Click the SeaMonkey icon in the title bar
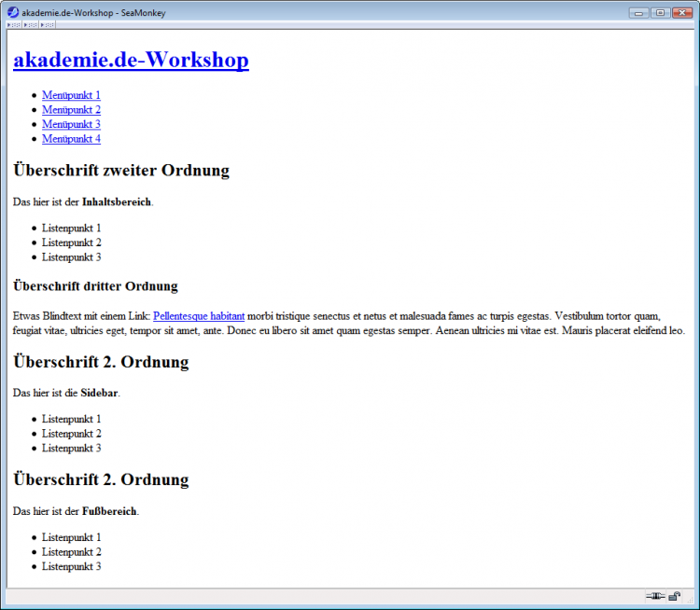 pos(13,12)
